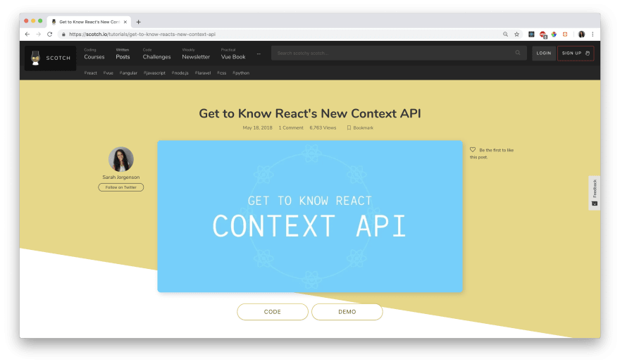Bookmark page with the star icon

(517, 34)
